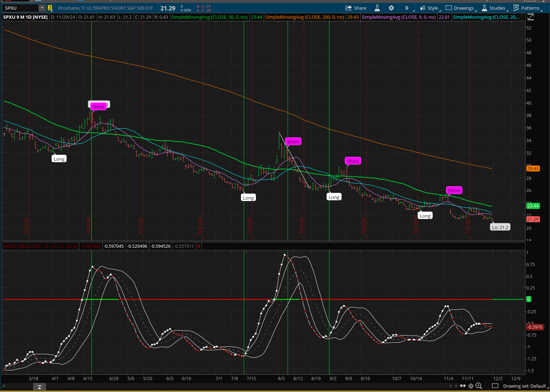Image resolution: width=550 pixels, height=392 pixels.
Task: Click the SPXU 9 M 1D [NYSE] title
Action: click(26, 17)
